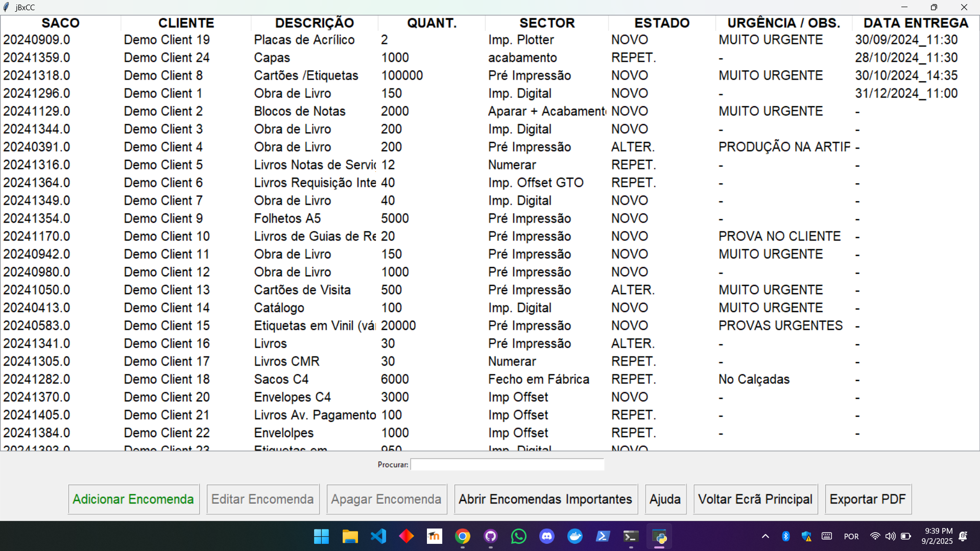Viewport: 980px width, 551px height.
Task: Open the volume control in system tray
Action: 890,536
